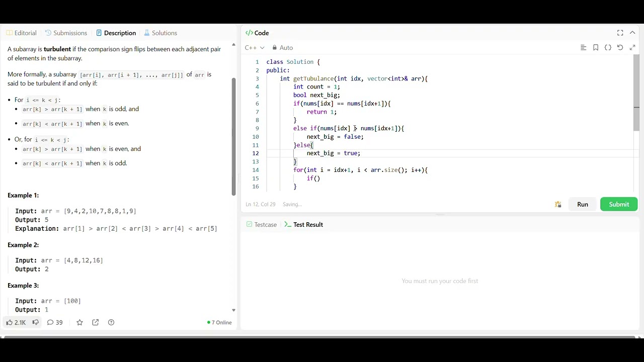The image size is (644, 362).
Task: Open the C++ language dropdown
Action: click(x=255, y=48)
